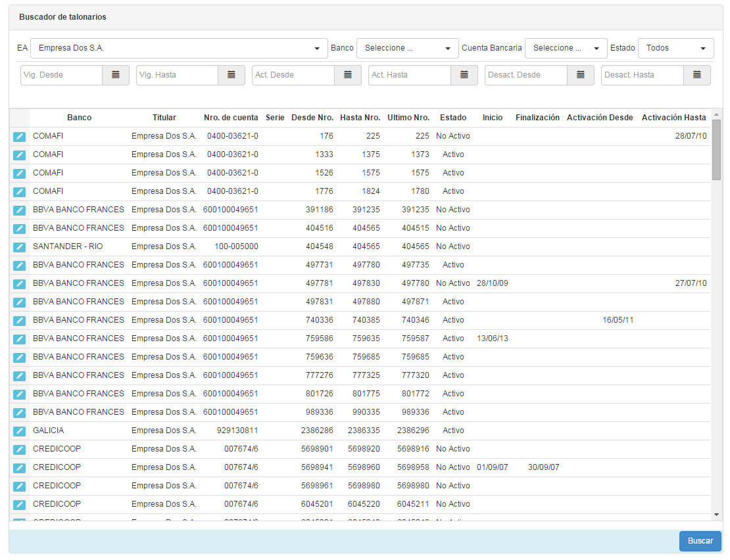Expand the Estado Todos dropdown

[x=675, y=48]
